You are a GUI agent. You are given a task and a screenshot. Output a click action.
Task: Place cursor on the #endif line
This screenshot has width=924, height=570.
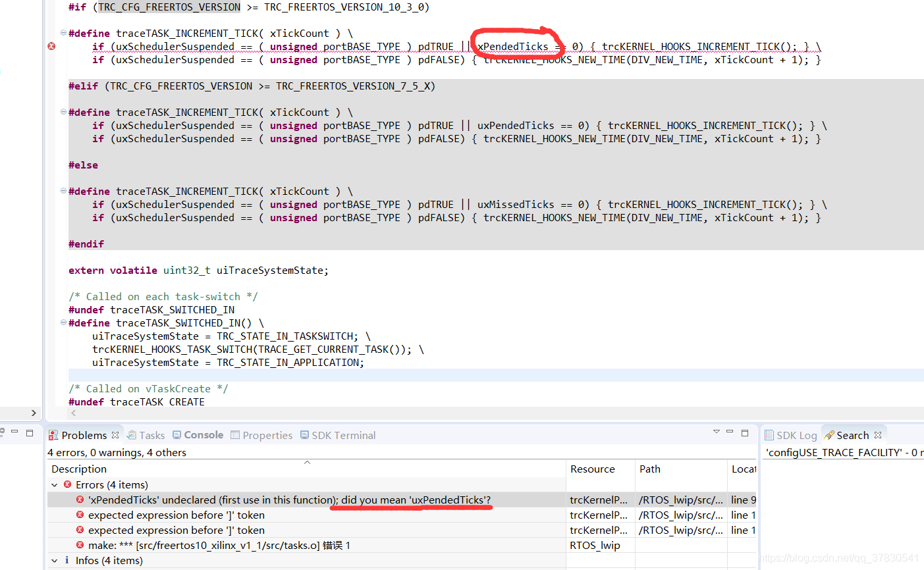(x=86, y=244)
